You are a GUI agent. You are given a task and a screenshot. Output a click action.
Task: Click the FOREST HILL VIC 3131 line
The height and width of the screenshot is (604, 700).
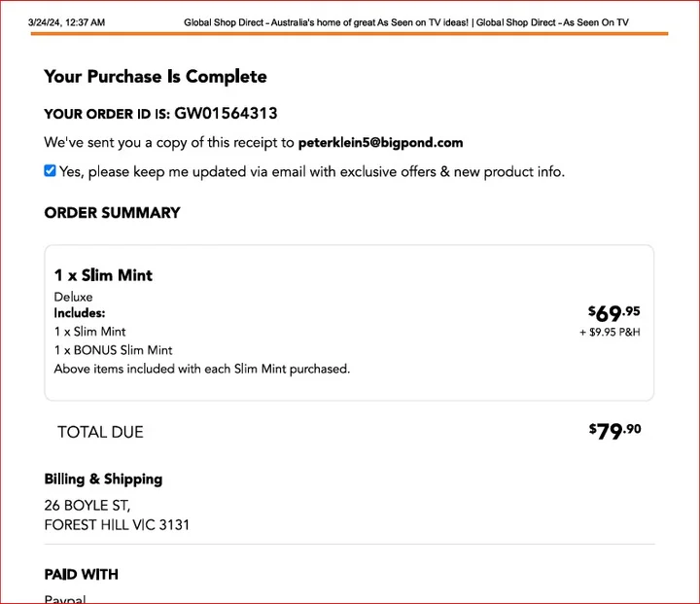[x=117, y=525]
